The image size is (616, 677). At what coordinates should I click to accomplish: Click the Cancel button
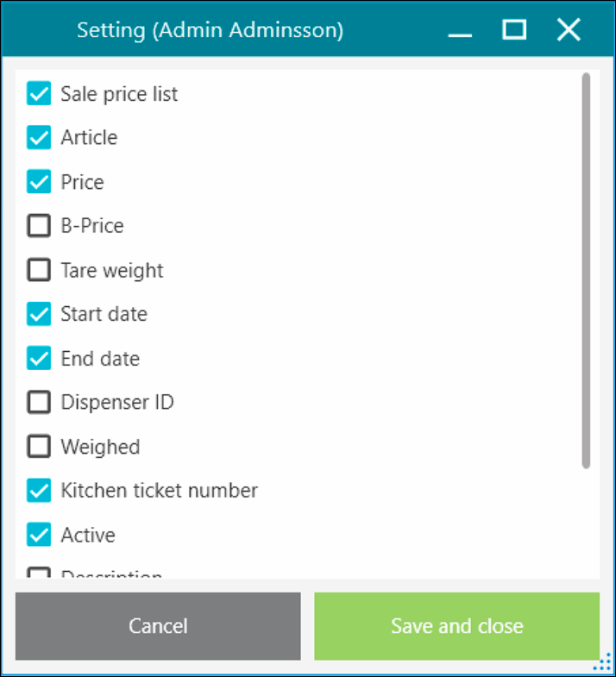(x=158, y=626)
